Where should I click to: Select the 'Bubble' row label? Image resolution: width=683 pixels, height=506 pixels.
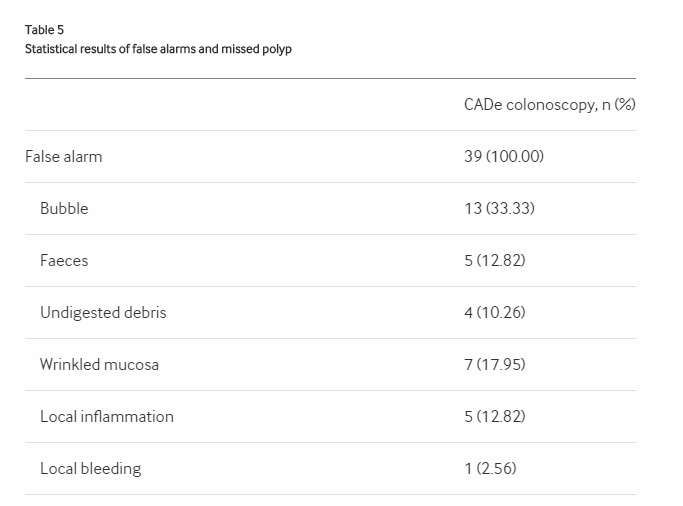64,208
